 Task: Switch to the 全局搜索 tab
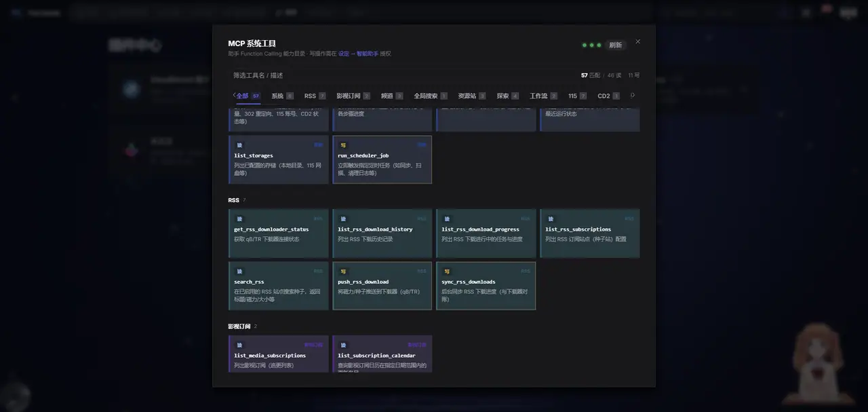point(431,96)
